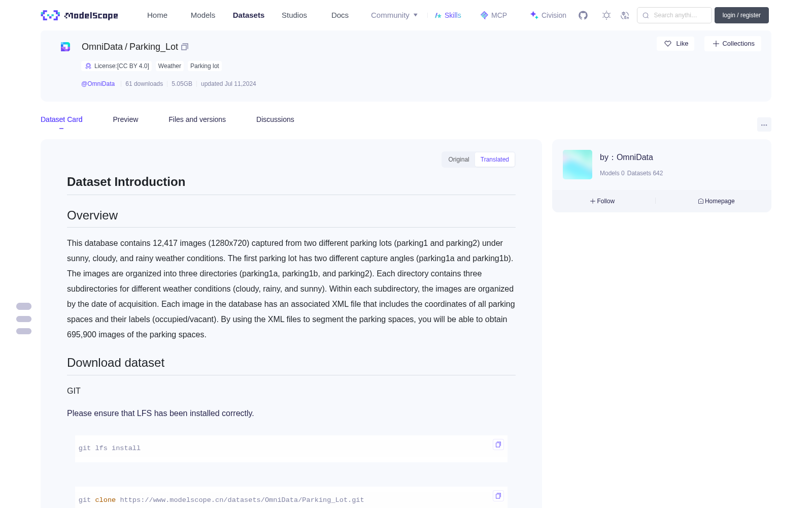
Task: Click the plus icon on Collections
Action: coord(716,44)
